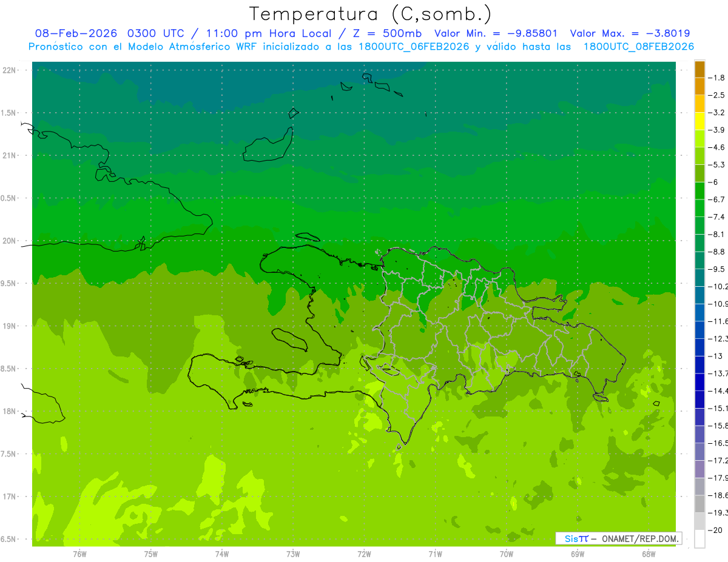
Task: Click the "17N" latitude axis label
Action: click(10, 497)
